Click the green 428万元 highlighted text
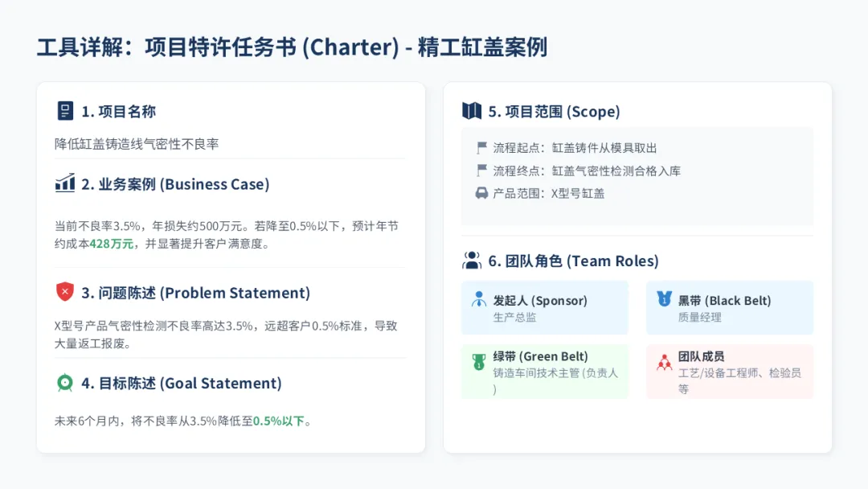The height and width of the screenshot is (489, 868). 112,244
